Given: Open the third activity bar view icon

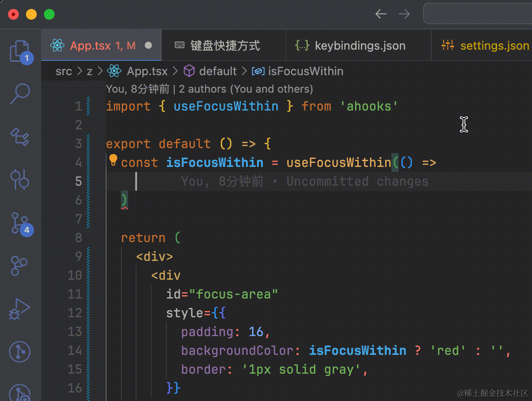Looking at the screenshot, I should [x=20, y=137].
